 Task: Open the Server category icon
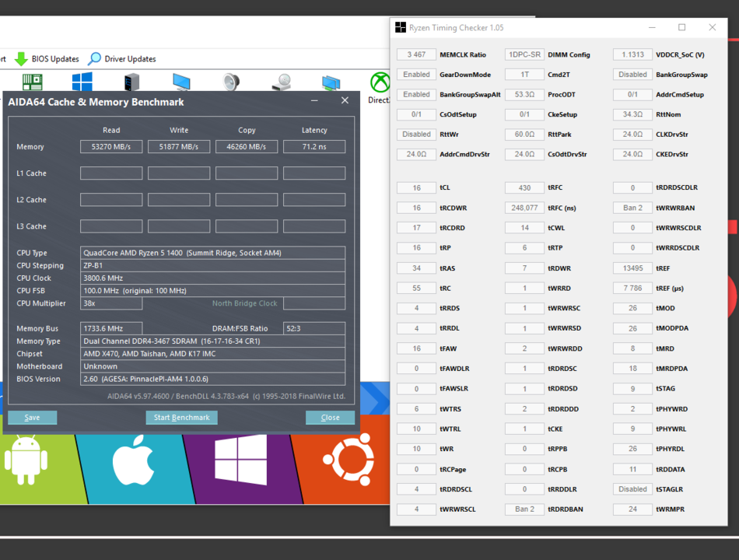click(x=132, y=82)
